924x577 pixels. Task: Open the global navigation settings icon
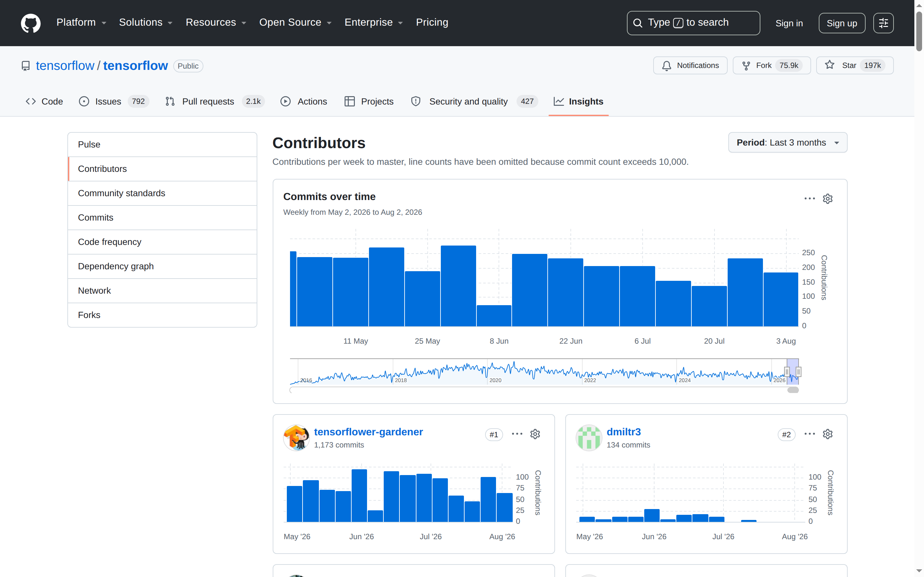point(883,23)
